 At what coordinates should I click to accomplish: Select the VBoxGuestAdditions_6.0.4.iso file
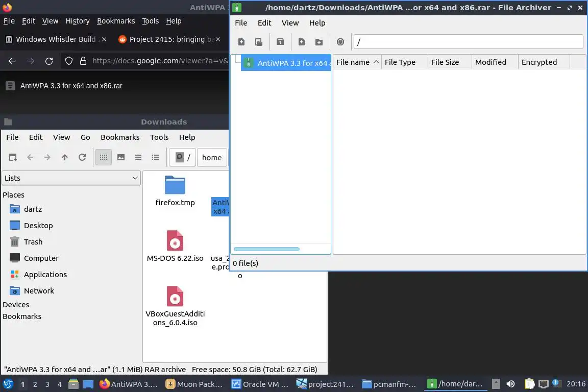pyautogui.click(x=175, y=306)
